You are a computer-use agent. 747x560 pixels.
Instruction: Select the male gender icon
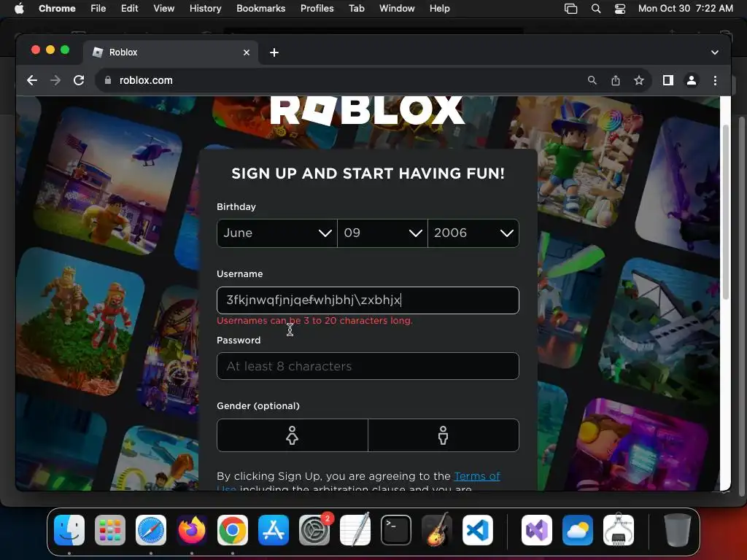[x=443, y=435]
